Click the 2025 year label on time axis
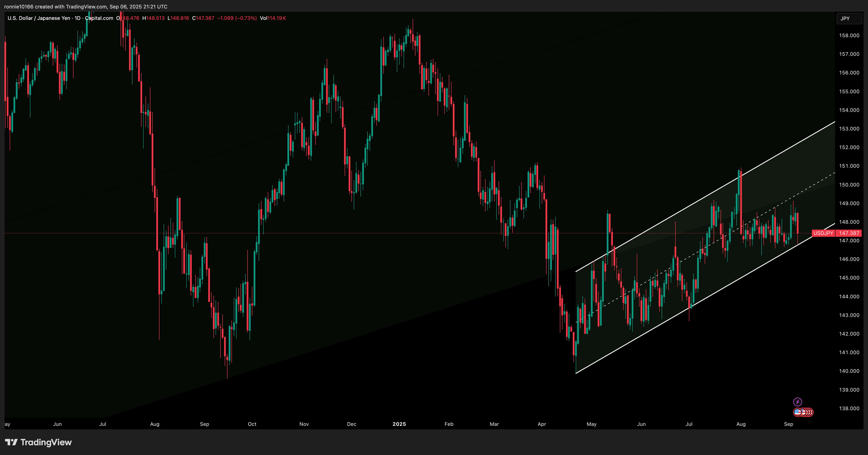Viewport: 868px width, 455px height. 399,424
